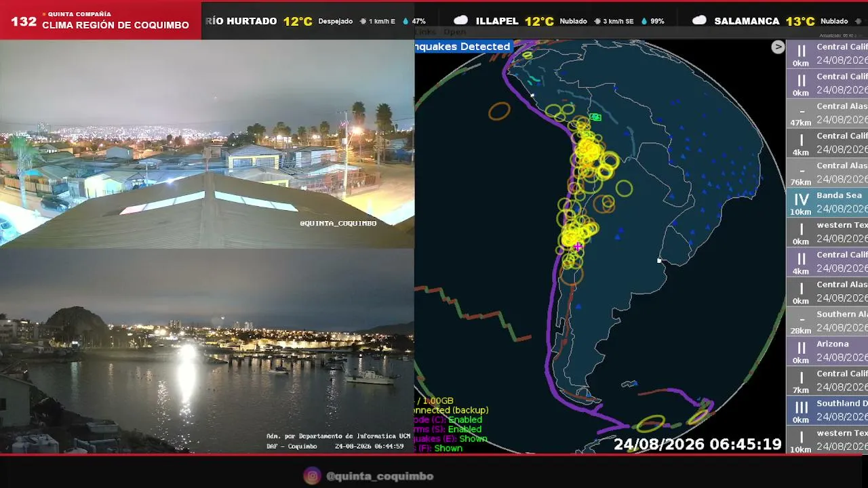
Task: Open the partially hidden Links menu
Action: pyautogui.click(x=425, y=32)
